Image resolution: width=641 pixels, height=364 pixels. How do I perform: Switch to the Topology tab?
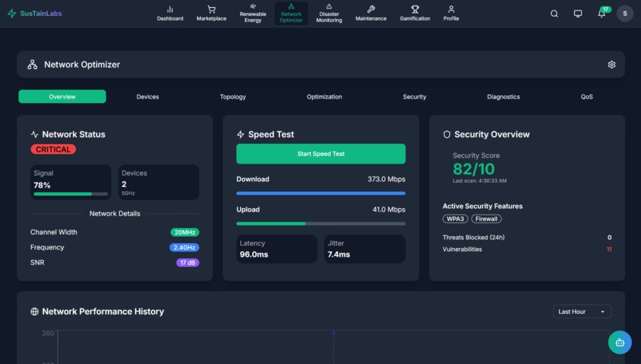(x=233, y=97)
